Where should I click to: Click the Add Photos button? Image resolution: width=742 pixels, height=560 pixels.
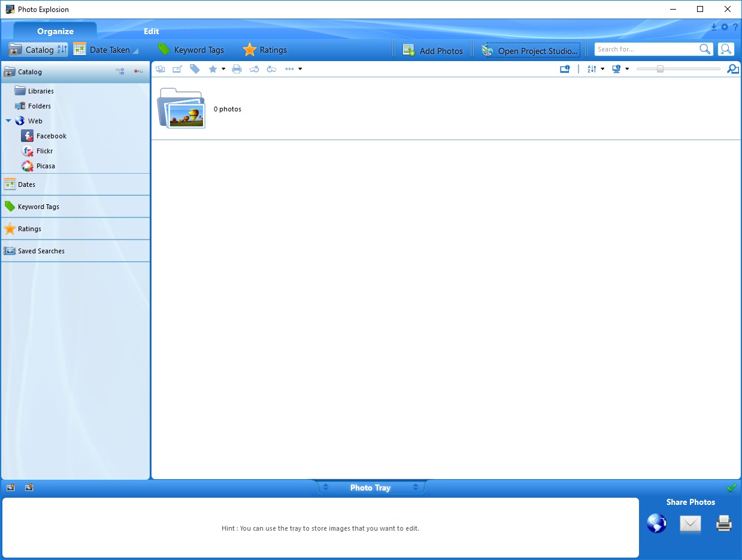pyautogui.click(x=433, y=50)
